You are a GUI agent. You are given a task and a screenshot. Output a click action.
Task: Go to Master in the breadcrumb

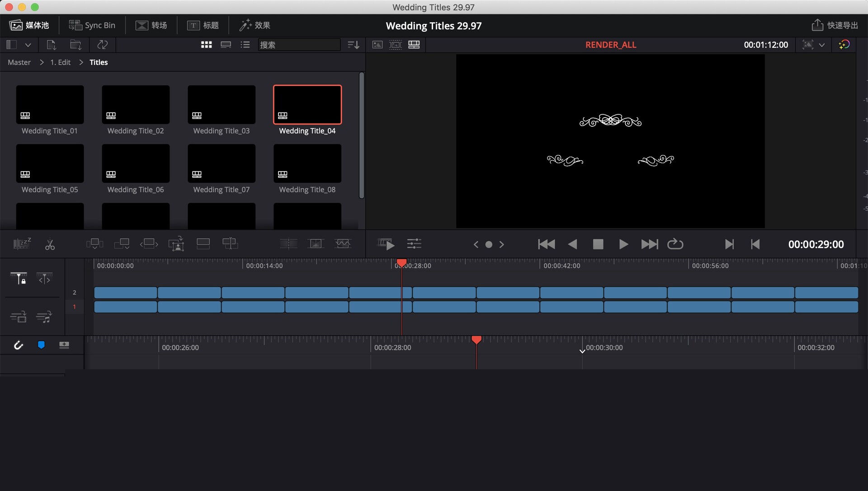pyautogui.click(x=19, y=62)
